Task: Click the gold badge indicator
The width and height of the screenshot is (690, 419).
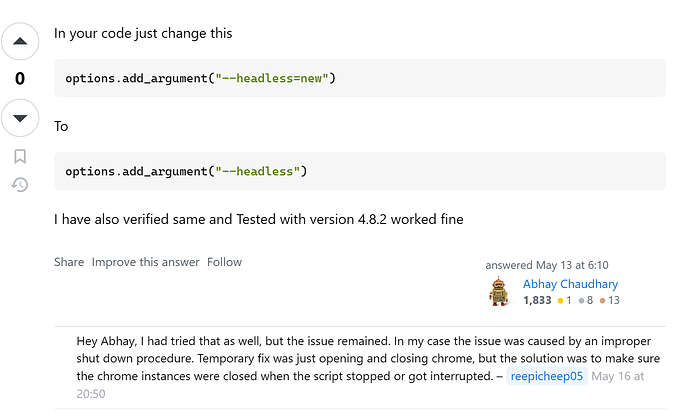Action: [x=564, y=300]
